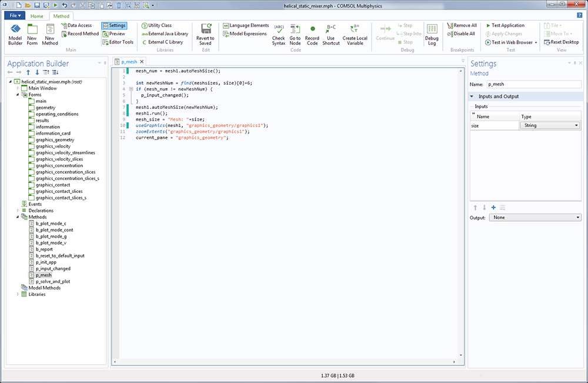This screenshot has height=383, width=588.
Task: Click Create Local Variable icon
Action: (x=355, y=34)
